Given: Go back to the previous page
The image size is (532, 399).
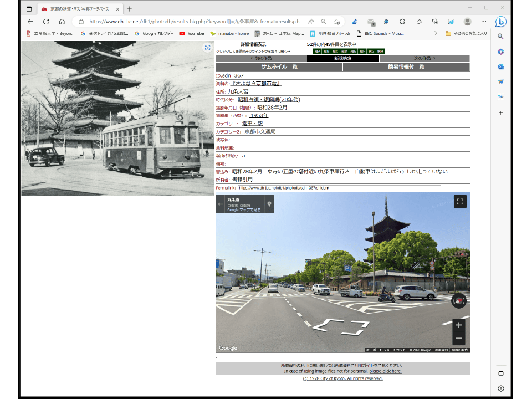Looking at the screenshot, I should coord(30,22).
